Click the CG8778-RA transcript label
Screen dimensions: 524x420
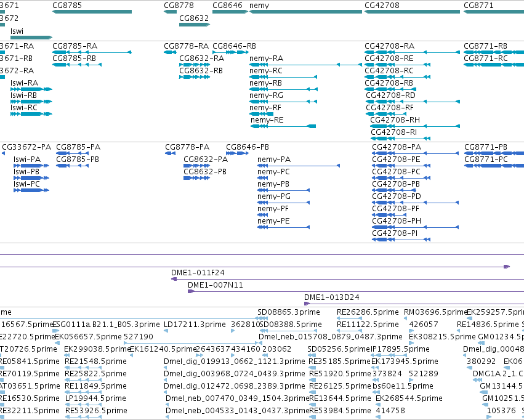tap(186, 46)
